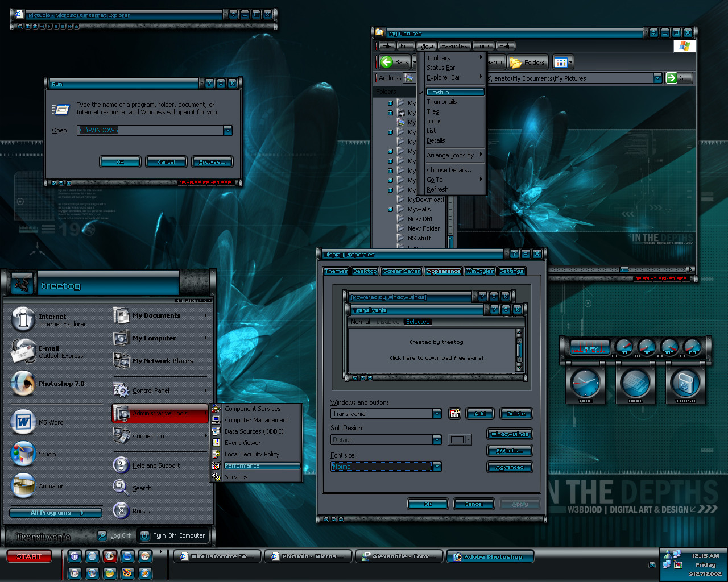This screenshot has height=582, width=728.
Task: Click the C: drive gauge meter
Action: (x=624, y=347)
